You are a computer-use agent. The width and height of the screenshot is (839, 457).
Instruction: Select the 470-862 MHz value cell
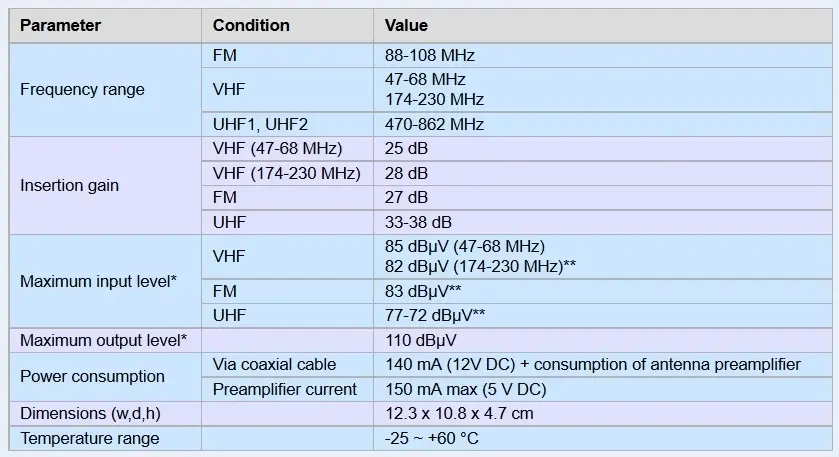coord(603,124)
